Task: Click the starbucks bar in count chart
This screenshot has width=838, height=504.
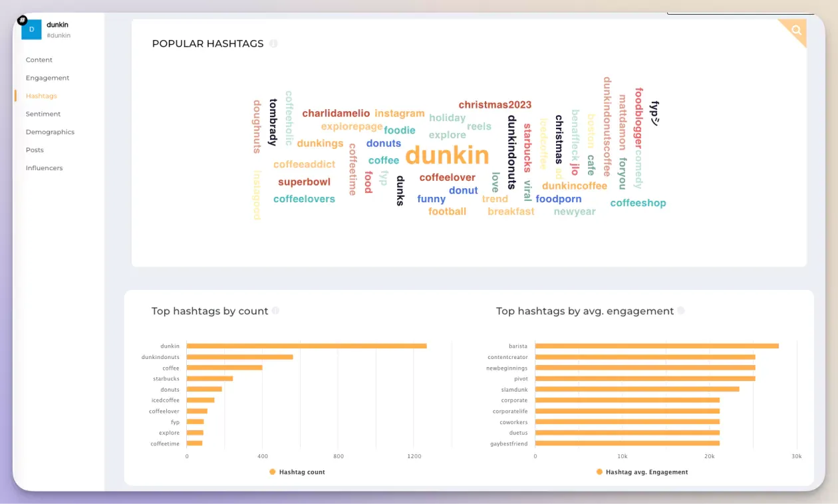Action: point(210,378)
